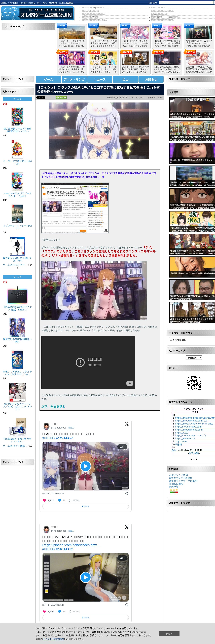The width and height of the screenshot is (215, 644).
Task: Click the RSS link in top bar
Action: (39, 3)
